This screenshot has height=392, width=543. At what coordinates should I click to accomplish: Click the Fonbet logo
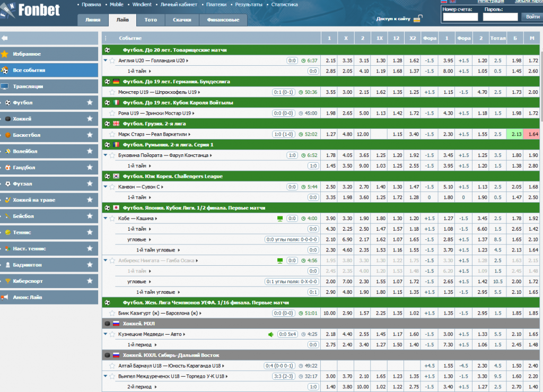(x=30, y=11)
